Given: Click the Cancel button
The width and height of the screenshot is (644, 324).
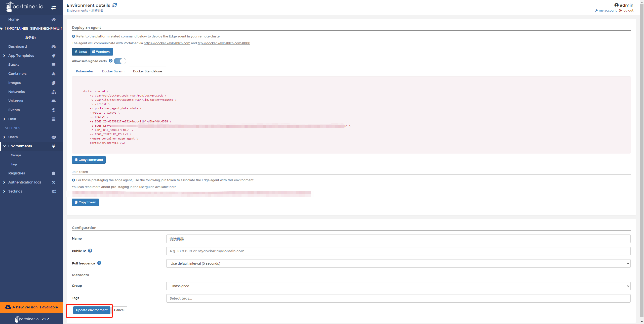Looking at the screenshot, I should [119, 310].
